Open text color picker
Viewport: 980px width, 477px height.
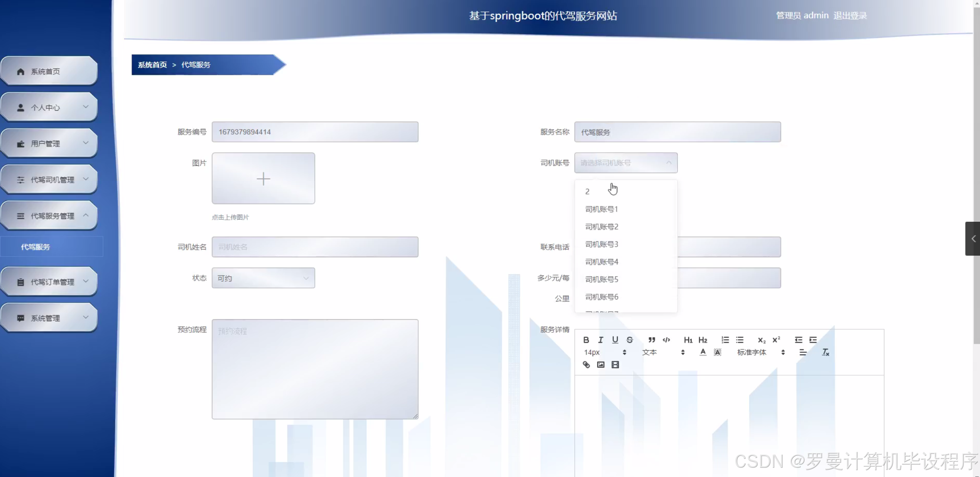(703, 352)
